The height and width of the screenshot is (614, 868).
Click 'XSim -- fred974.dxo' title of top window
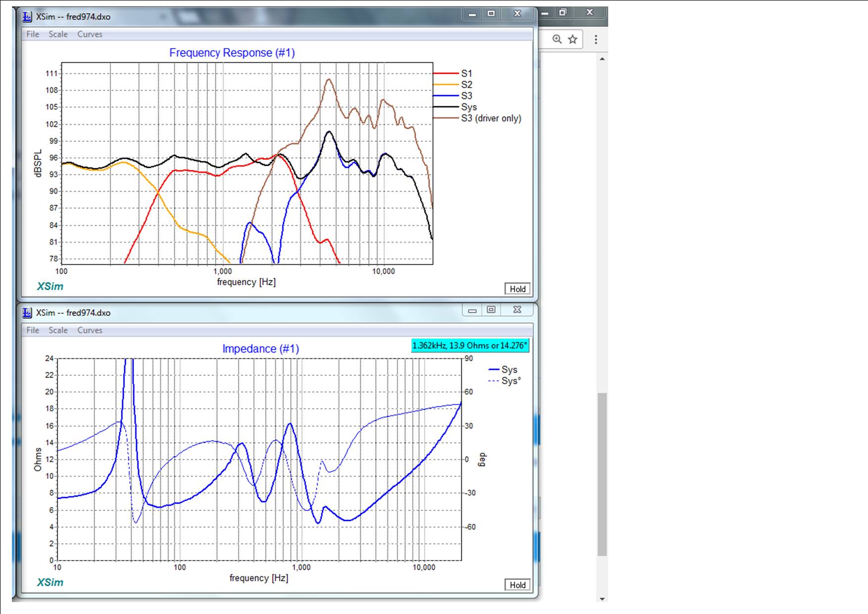point(73,17)
